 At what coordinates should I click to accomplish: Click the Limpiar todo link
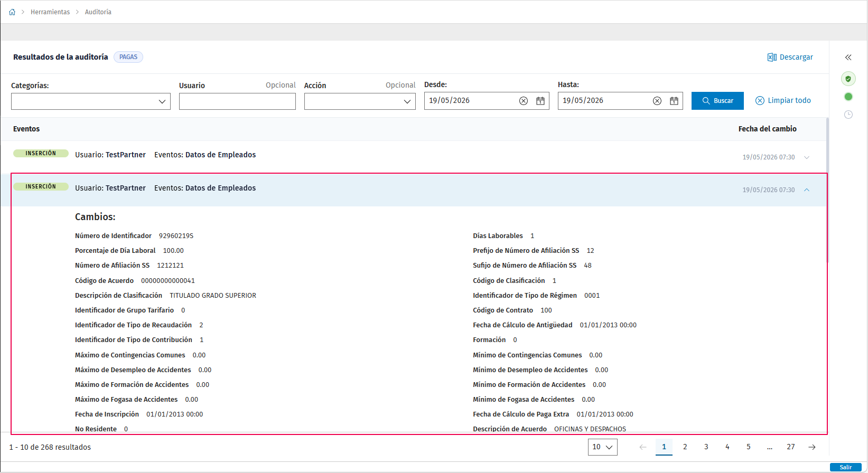pyautogui.click(x=783, y=100)
